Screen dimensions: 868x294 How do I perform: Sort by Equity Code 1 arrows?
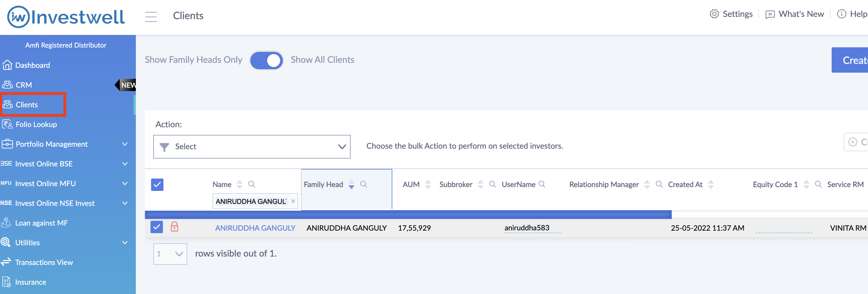(806, 184)
